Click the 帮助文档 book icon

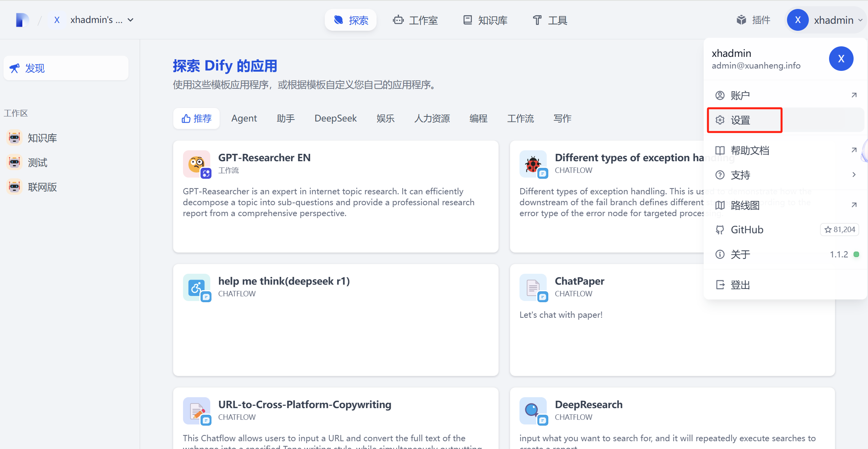click(720, 150)
